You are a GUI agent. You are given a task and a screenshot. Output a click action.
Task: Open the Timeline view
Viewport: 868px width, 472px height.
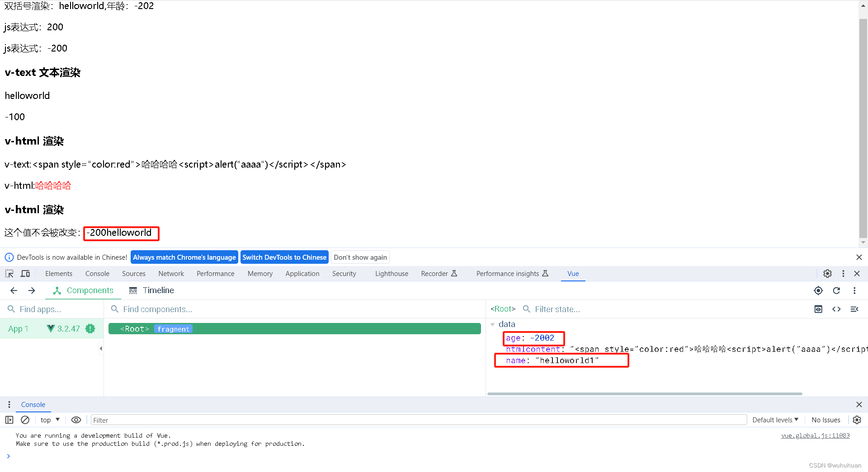click(151, 290)
